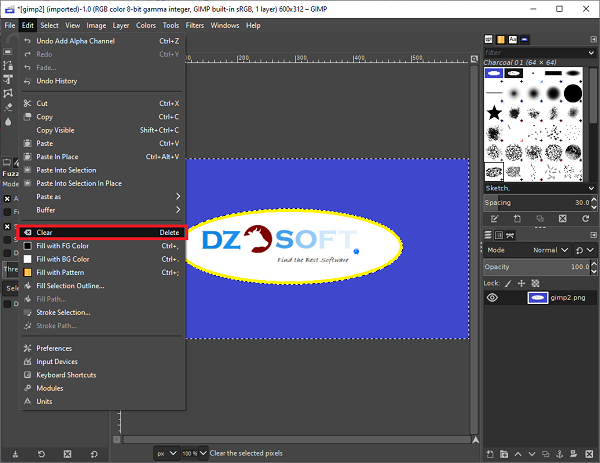Open the Filters menu
Screen dimensions: 600x463
click(x=195, y=25)
